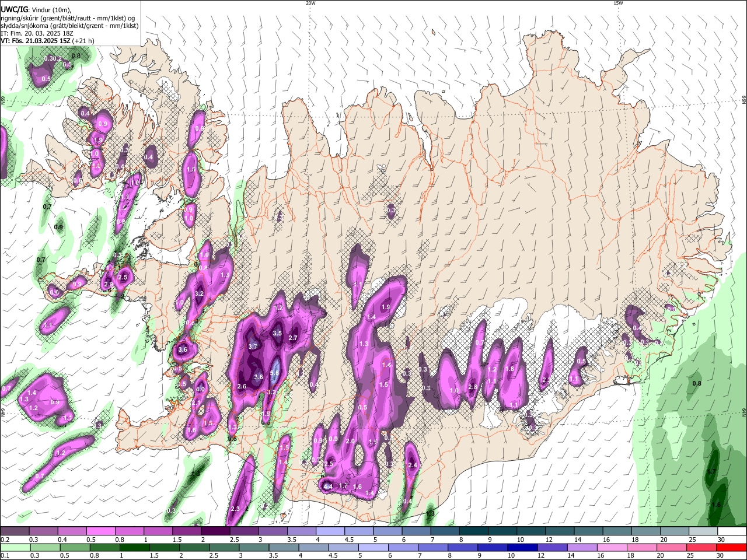
Task: Click the 'slydda/snjókoma' legend description line
Action: (69, 26)
